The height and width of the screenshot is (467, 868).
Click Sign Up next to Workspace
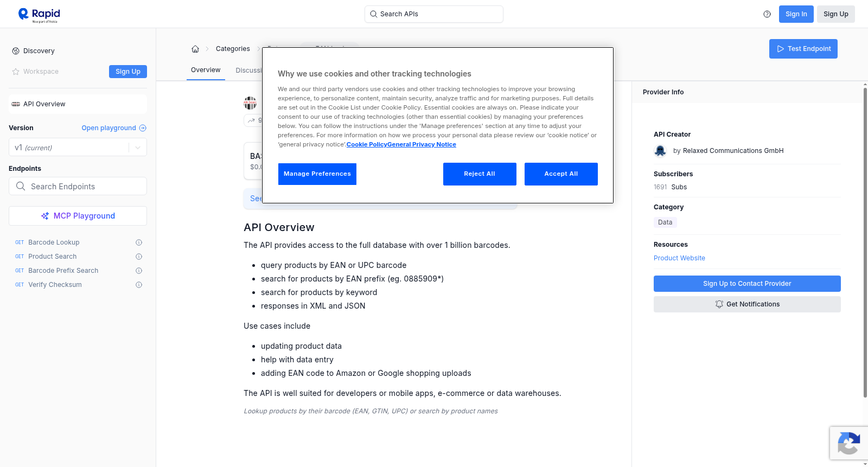[x=128, y=72]
